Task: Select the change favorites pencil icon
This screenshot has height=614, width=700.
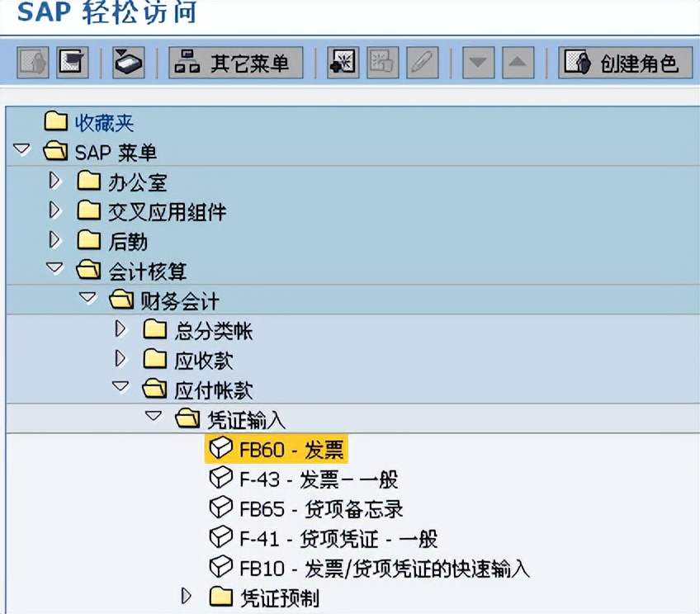Action: point(422,63)
